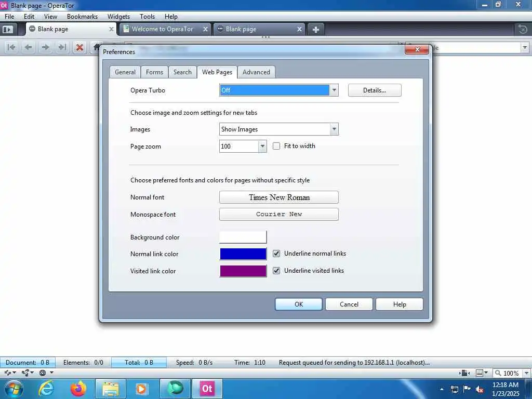Stop loading with the red X button
This screenshot has width=532, height=399.
tap(79, 47)
